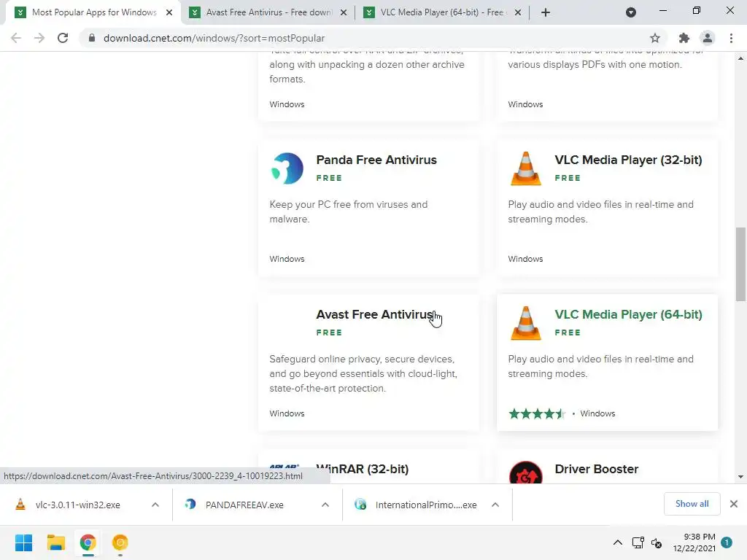Switch to the VLC Media Player (64-bit) tab
The height and width of the screenshot is (560, 747).
tap(443, 12)
